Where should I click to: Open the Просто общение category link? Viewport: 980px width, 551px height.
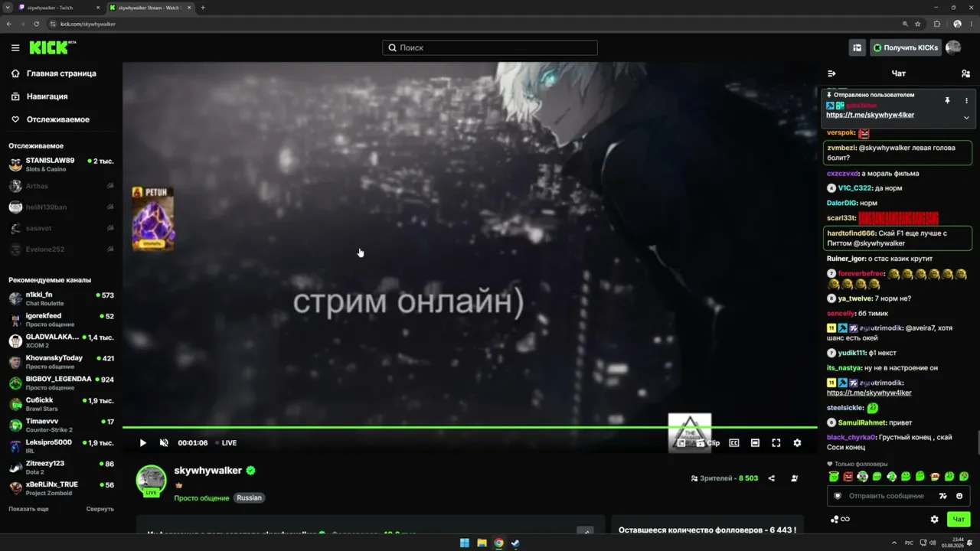(x=201, y=497)
